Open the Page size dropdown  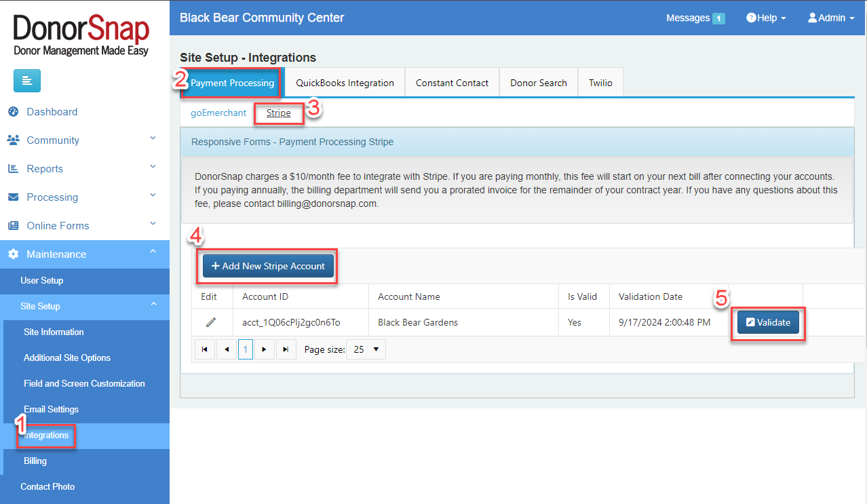click(366, 350)
